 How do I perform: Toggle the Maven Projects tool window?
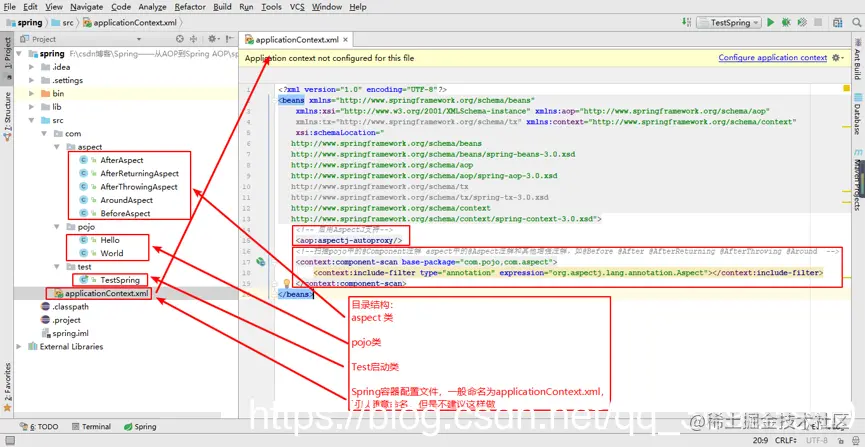tap(858, 180)
